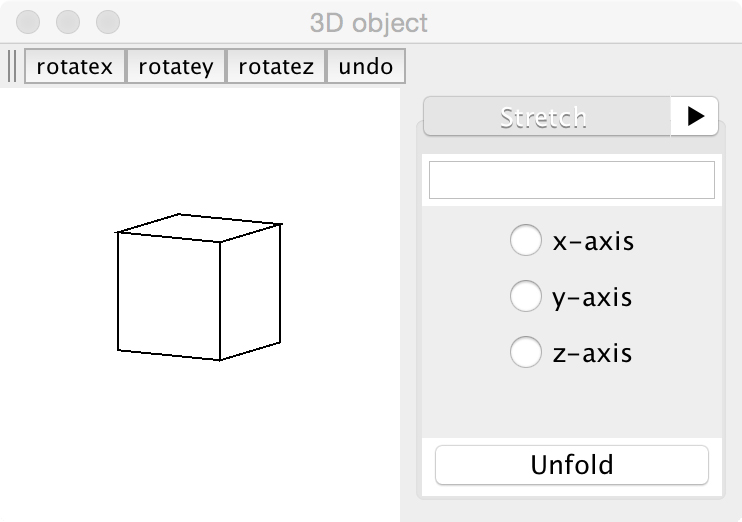Viewport: 742px width, 522px height.
Task: Click the top face of the cube
Action: click(200, 227)
